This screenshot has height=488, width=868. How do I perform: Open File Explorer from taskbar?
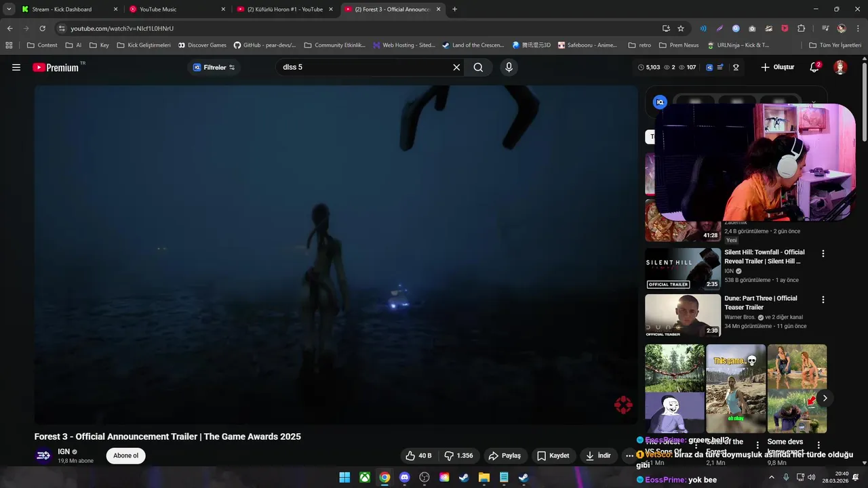pyautogui.click(x=484, y=477)
